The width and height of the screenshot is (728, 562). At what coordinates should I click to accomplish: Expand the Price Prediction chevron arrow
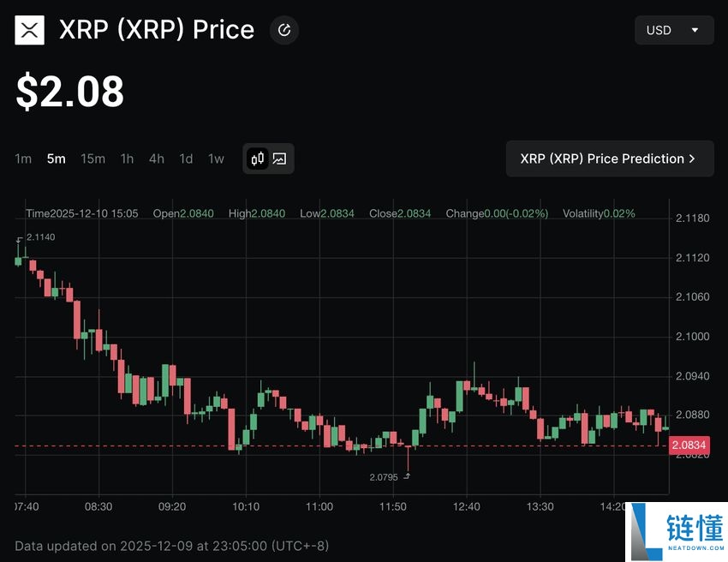click(694, 158)
